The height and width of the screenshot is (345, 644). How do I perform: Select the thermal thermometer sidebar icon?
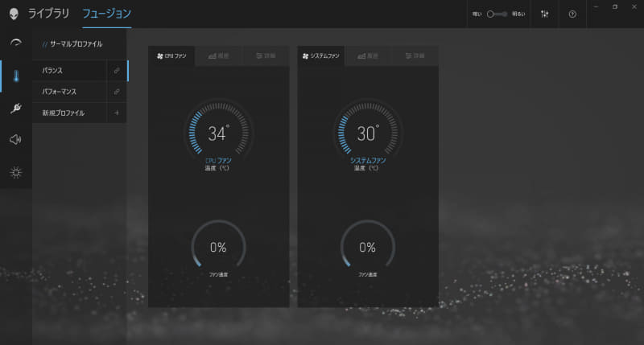point(16,76)
